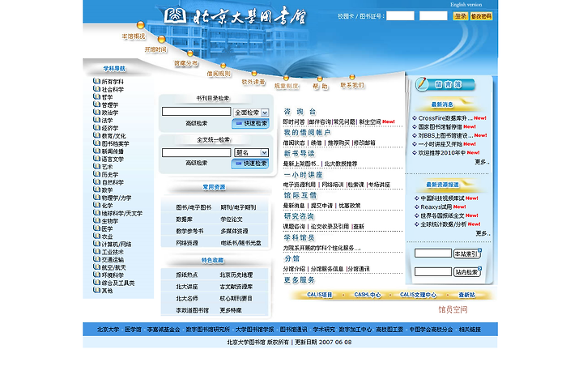Click 快速检索 button under 全文统一检索
The width and height of the screenshot is (583, 392).
click(x=250, y=164)
